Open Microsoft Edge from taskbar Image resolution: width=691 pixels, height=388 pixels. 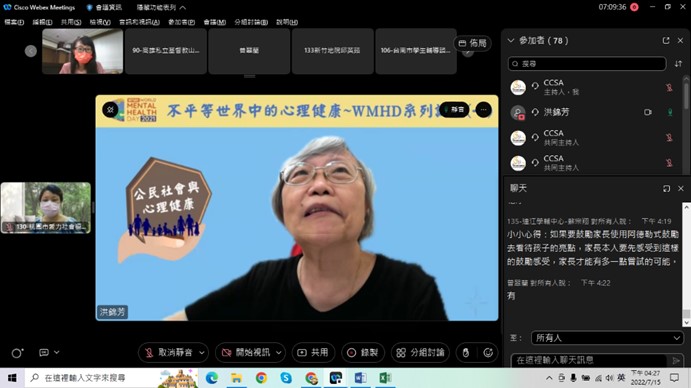click(x=212, y=378)
